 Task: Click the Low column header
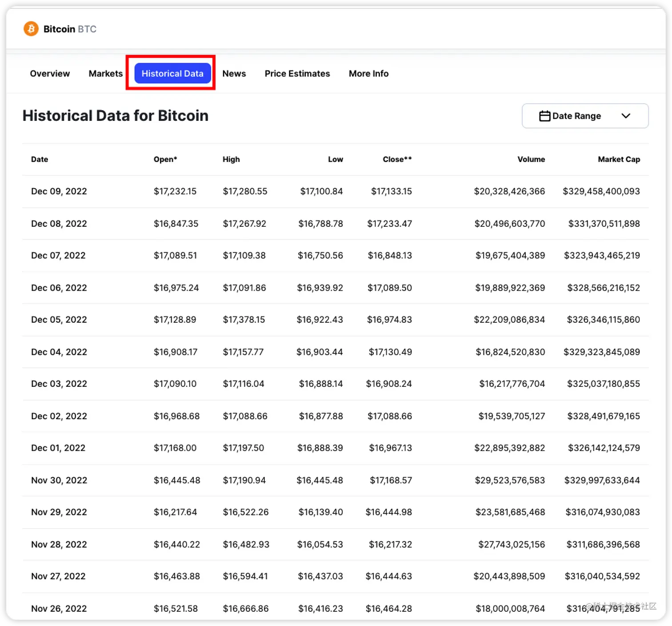pyautogui.click(x=336, y=159)
